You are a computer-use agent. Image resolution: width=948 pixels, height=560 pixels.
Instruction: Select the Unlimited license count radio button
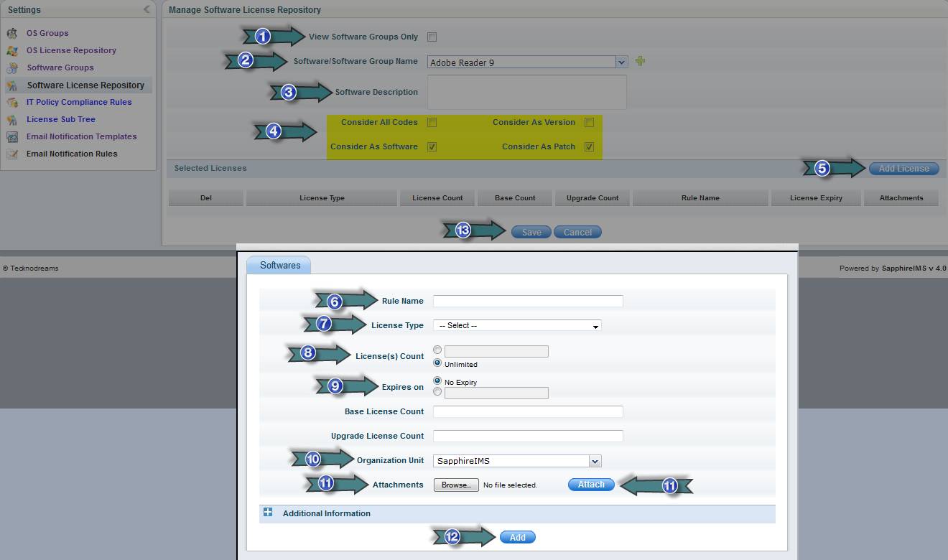click(x=437, y=363)
